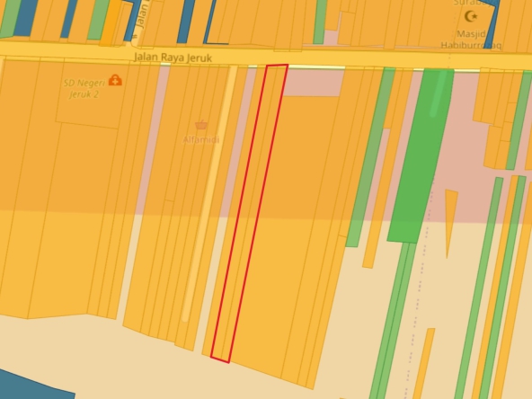The image size is (532, 399).
Task: Select the red-outlined land parcel
Action: coord(250,214)
